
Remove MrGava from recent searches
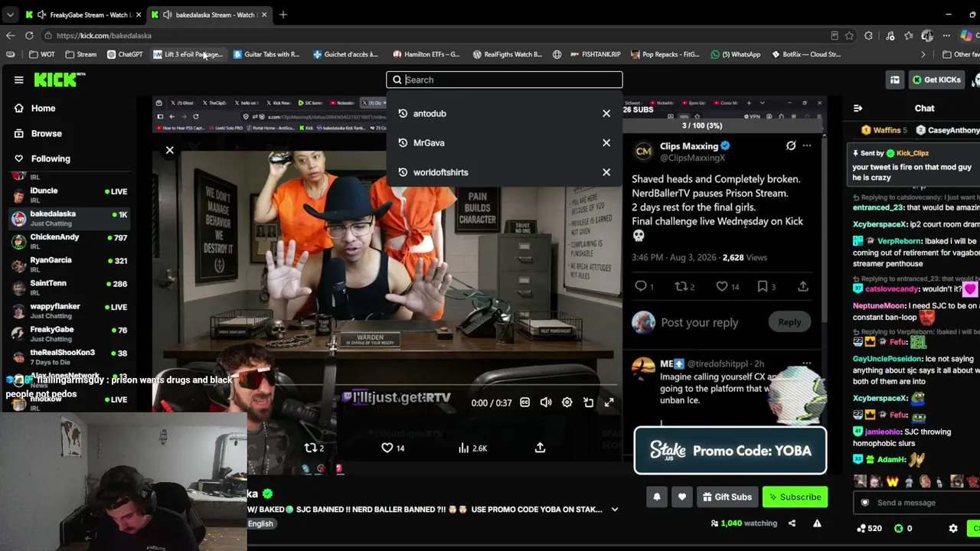click(x=606, y=142)
